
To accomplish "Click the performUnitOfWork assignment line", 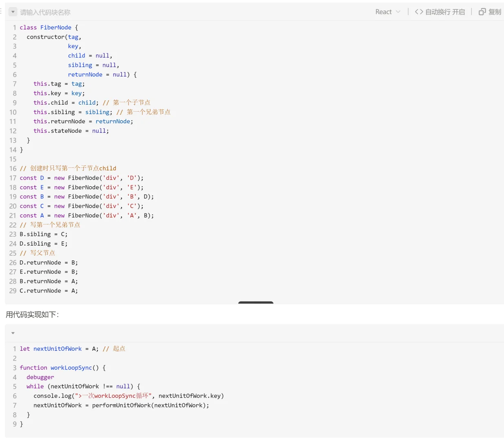I will click(x=121, y=405).
